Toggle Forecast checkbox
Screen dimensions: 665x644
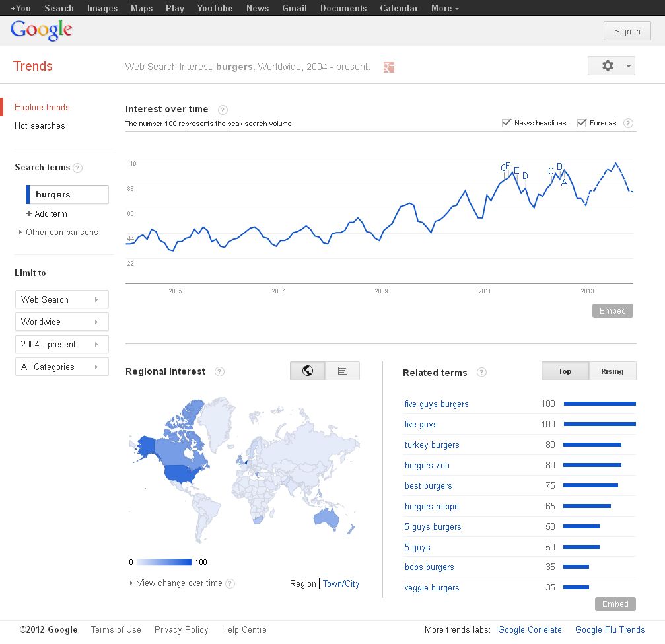point(581,123)
